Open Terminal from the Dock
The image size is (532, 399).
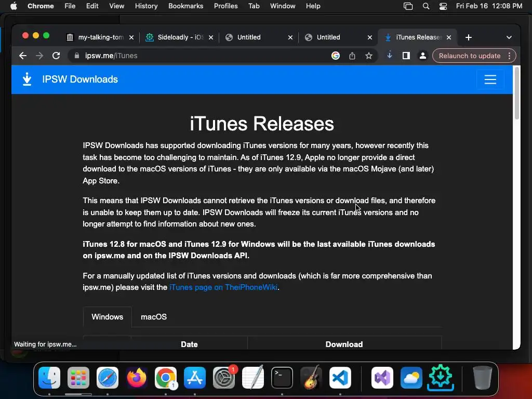(282, 377)
